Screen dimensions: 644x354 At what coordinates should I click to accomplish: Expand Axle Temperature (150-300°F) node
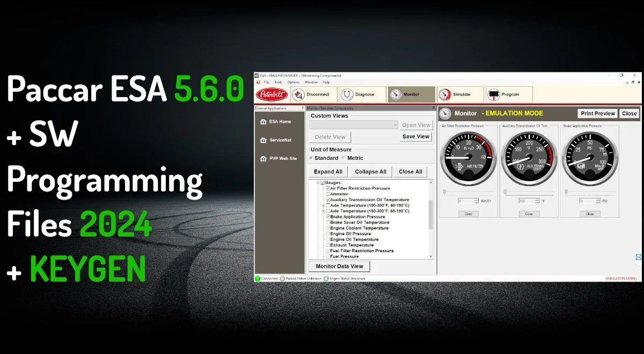pos(323,211)
